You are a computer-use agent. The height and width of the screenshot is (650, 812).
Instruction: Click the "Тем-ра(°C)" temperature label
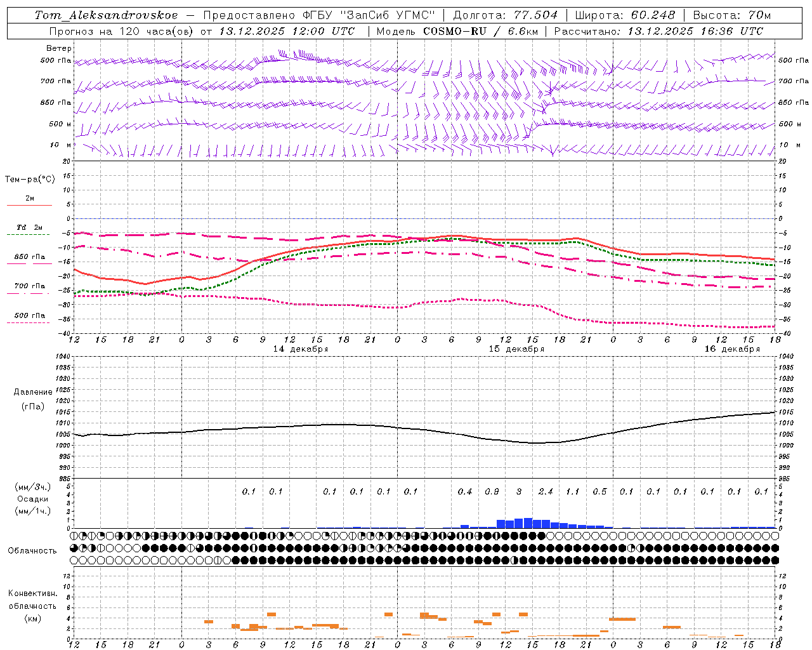pos(30,179)
